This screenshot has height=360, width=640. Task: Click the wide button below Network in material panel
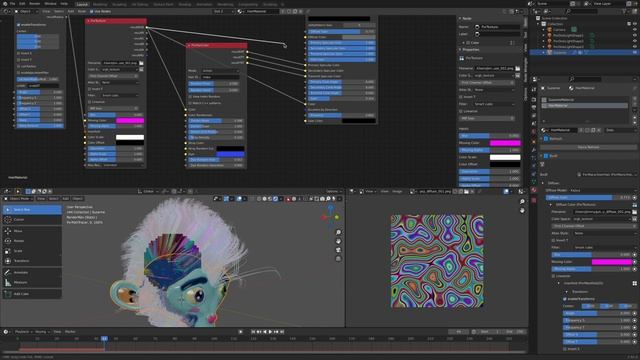[x=588, y=147]
